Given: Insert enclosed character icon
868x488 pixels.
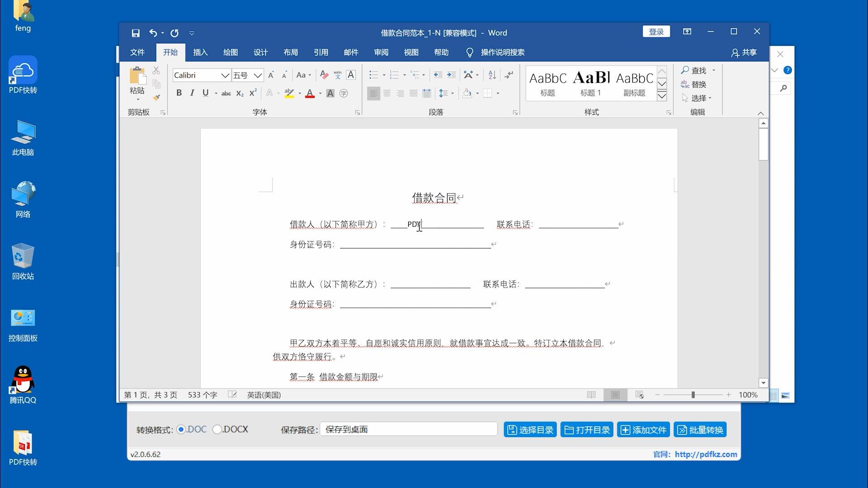Looking at the screenshot, I should point(344,94).
